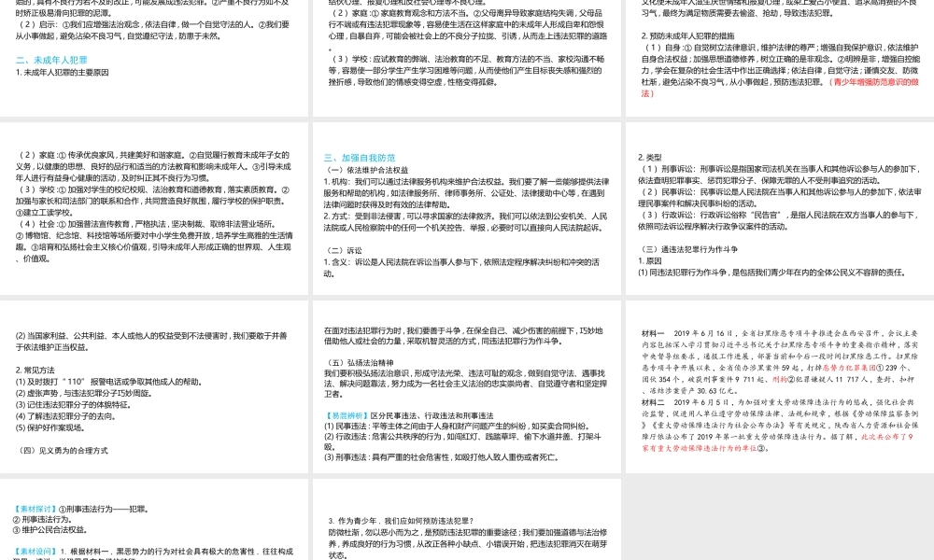
Task: Click the question "3. 作为青少年，我们应如何预防违法犯罪？"
Action: tap(401, 522)
